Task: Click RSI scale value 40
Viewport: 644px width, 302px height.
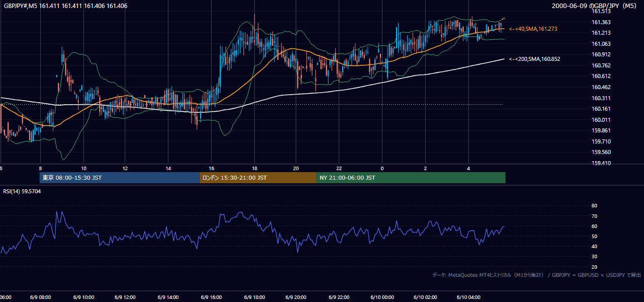Action: pos(595,246)
